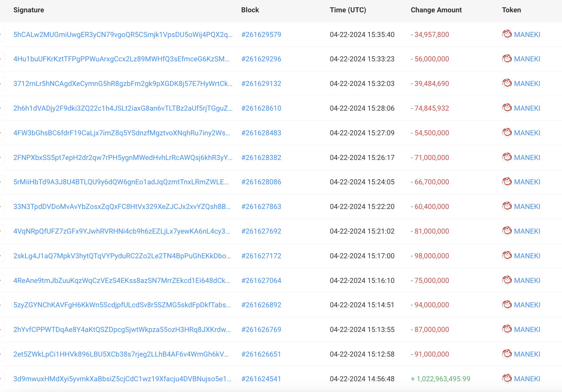Screen dimensions: 562x392
Task: Open transaction signature 5hCALw2MUGmiUwgER3yCN79...
Action: pyautogui.click(x=123, y=34)
